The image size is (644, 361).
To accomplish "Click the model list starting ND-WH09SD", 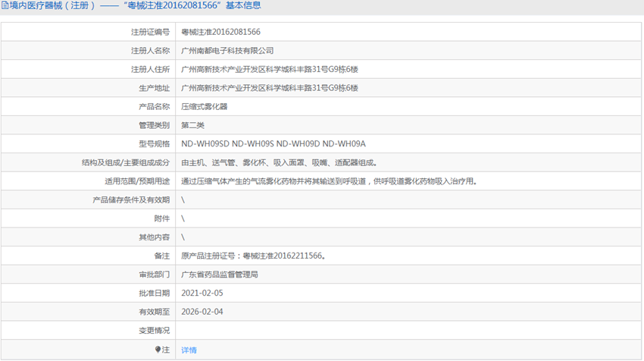I will tap(273, 144).
